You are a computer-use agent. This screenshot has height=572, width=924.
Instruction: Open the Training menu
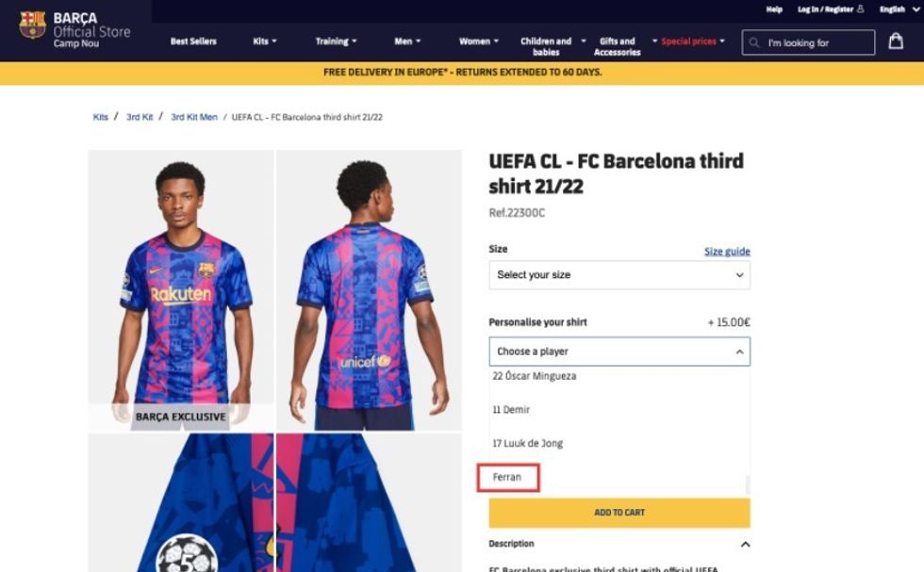point(336,41)
